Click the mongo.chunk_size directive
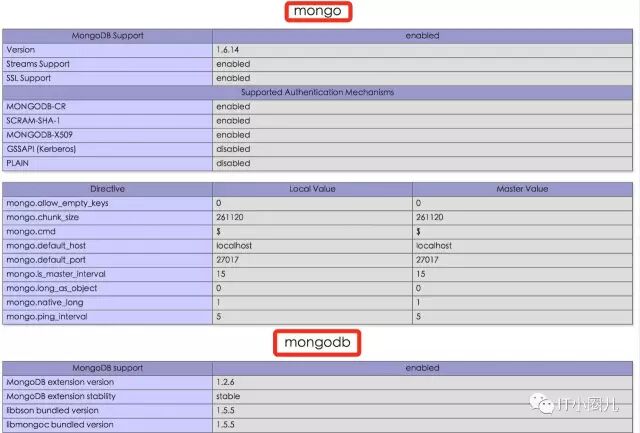 pos(42,218)
